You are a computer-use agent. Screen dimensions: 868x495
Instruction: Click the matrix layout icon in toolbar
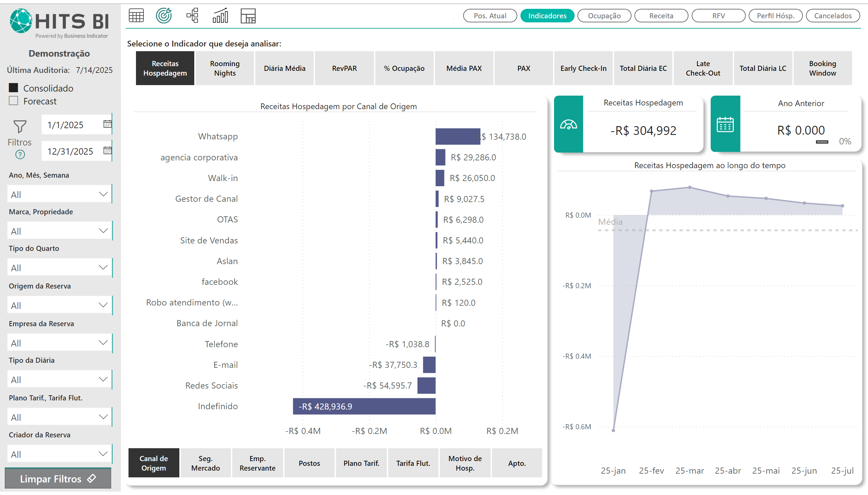pyautogui.click(x=248, y=16)
